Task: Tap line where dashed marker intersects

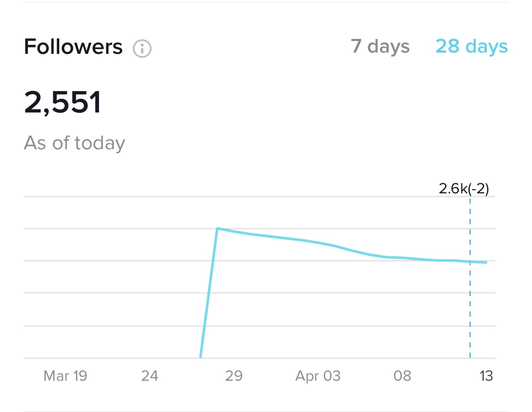Action: (x=470, y=261)
